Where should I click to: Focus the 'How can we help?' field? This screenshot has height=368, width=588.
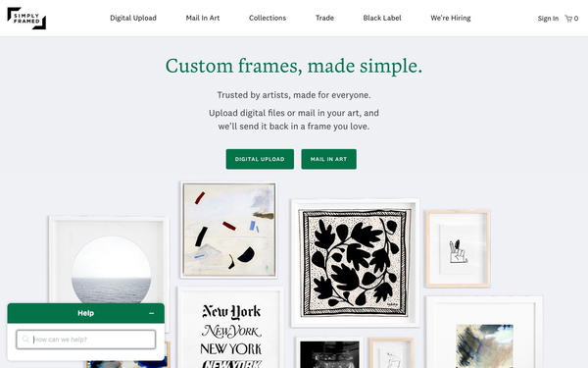pos(86,340)
